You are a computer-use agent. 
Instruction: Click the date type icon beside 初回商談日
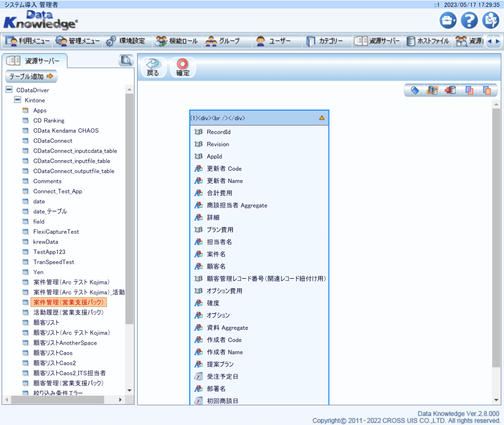(x=198, y=401)
